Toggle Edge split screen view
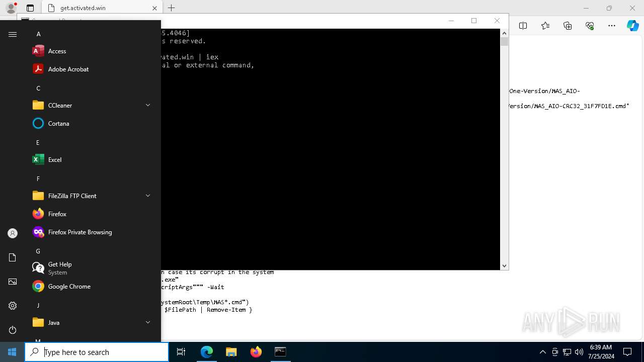The image size is (644, 362). click(523, 26)
